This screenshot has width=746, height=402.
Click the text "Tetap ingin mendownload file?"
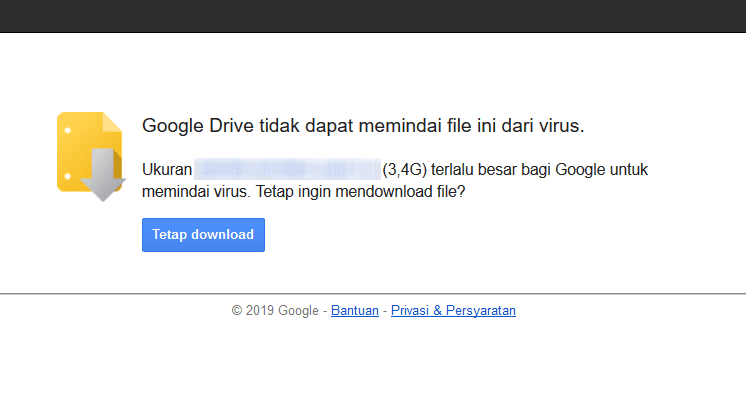(x=360, y=192)
